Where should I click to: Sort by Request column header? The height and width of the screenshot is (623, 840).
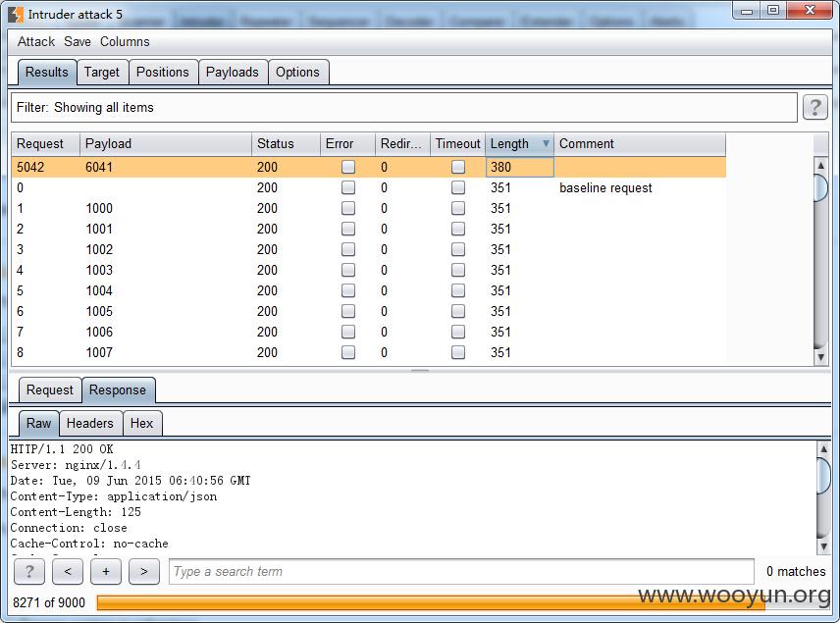point(45,143)
